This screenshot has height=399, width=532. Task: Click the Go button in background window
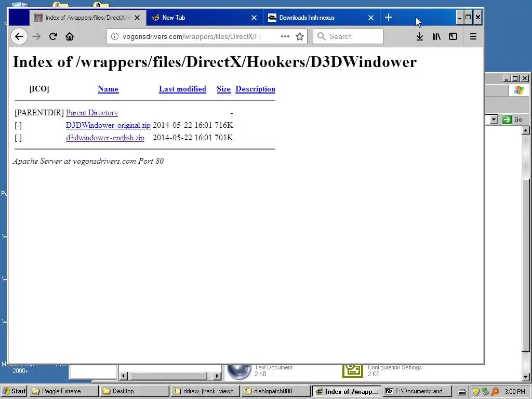(513, 119)
